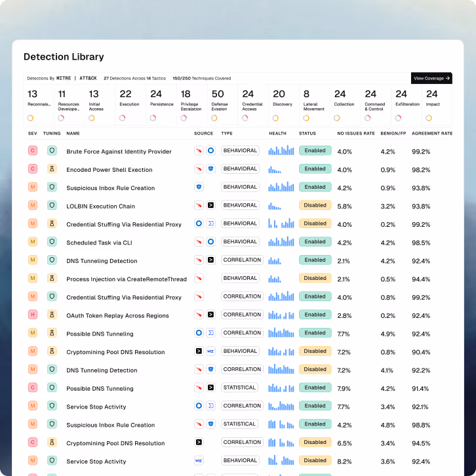Toggle Enabled status on Encoded Power Shell Exection
The height and width of the screenshot is (476, 476).
click(x=315, y=169)
